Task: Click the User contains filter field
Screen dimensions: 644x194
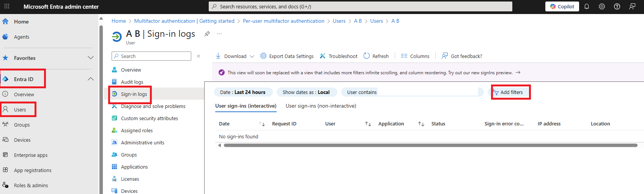Action: (x=412, y=92)
